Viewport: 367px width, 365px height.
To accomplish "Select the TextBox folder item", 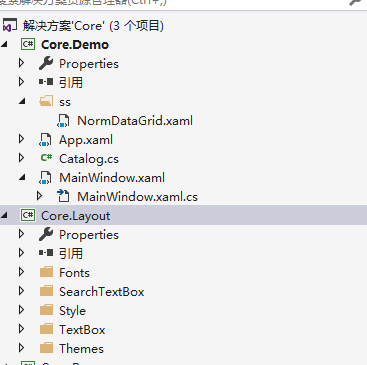I will point(82,330).
